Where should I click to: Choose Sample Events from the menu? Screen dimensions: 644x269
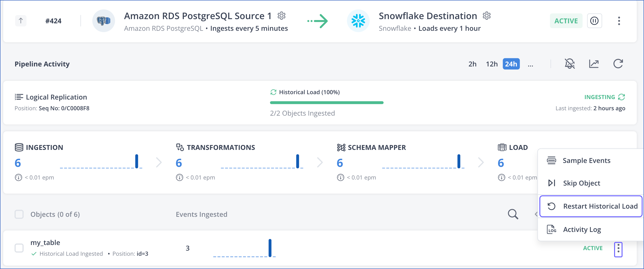pos(591,160)
